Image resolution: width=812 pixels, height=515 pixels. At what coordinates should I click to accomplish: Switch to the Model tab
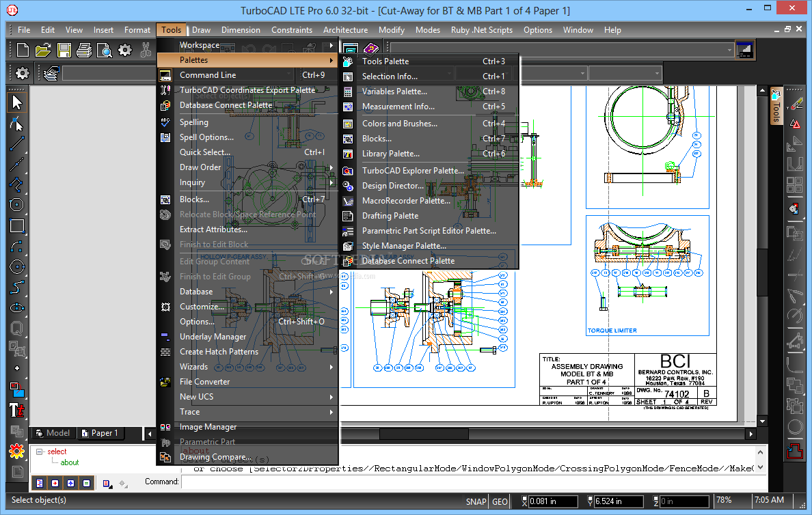53,433
